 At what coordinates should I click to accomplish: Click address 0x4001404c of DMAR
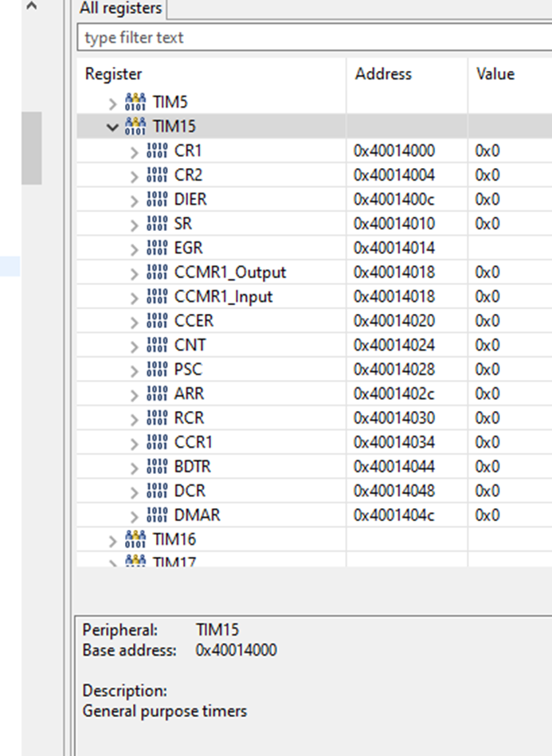pos(393,515)
